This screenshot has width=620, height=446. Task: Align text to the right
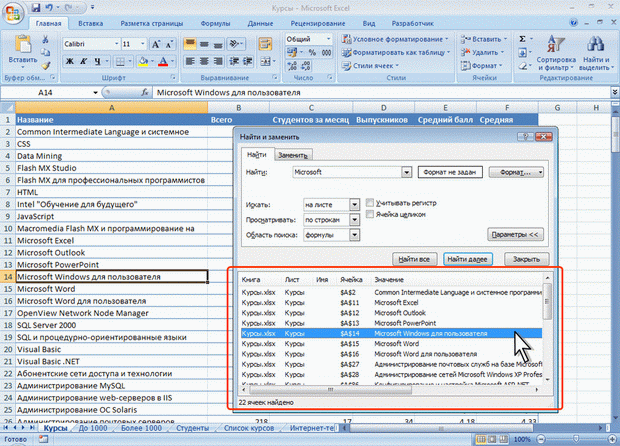pyautogui.click(x=218, y=61)
